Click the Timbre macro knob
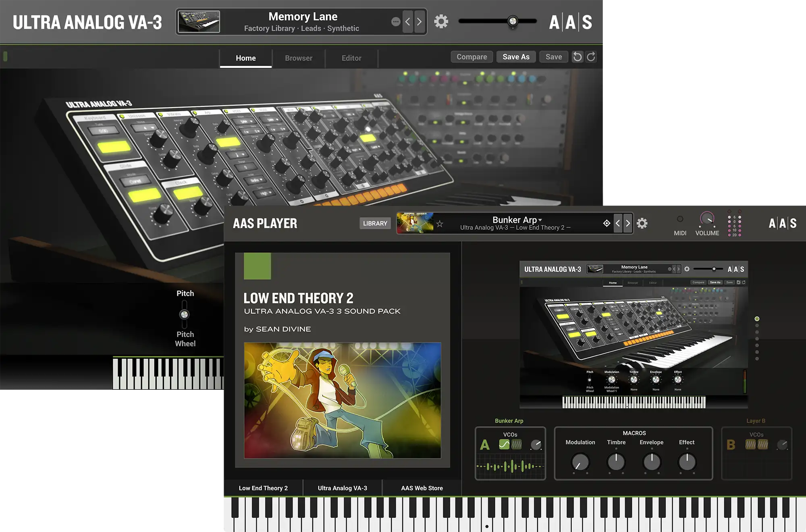Image resolution: width=806 pixels, height=532 pixels. pyautogui.click(x=616, y=462)
